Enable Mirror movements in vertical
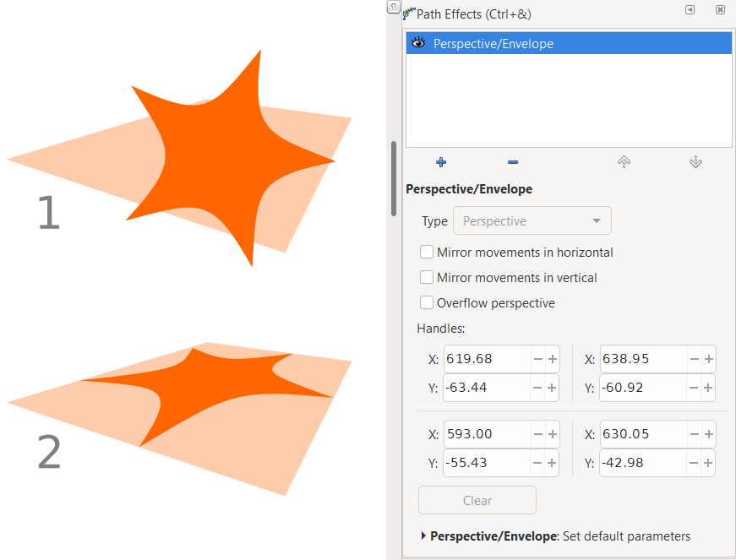 [x=426, y=277]
